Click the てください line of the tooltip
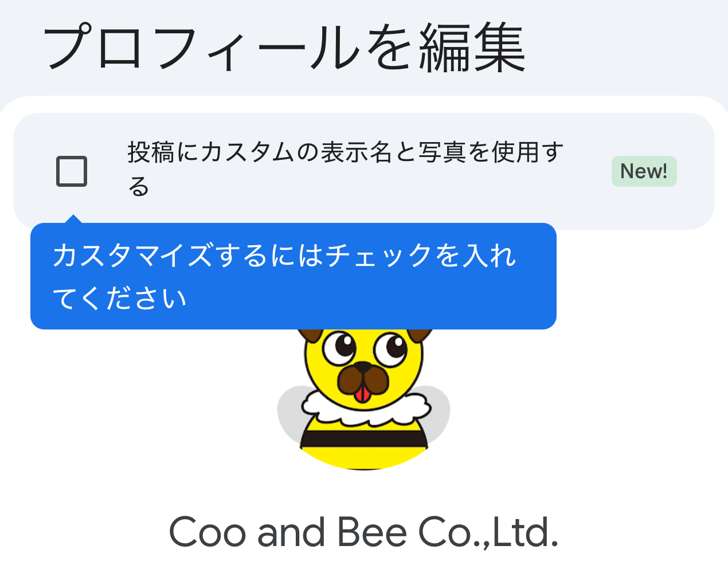This screenshot has height=577, width=728. (x=119, y=299)
